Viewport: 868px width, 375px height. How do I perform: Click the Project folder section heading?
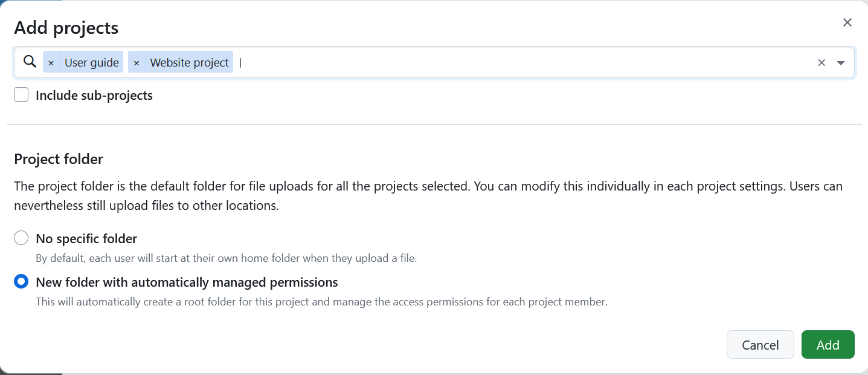click(x=58, y=158)
